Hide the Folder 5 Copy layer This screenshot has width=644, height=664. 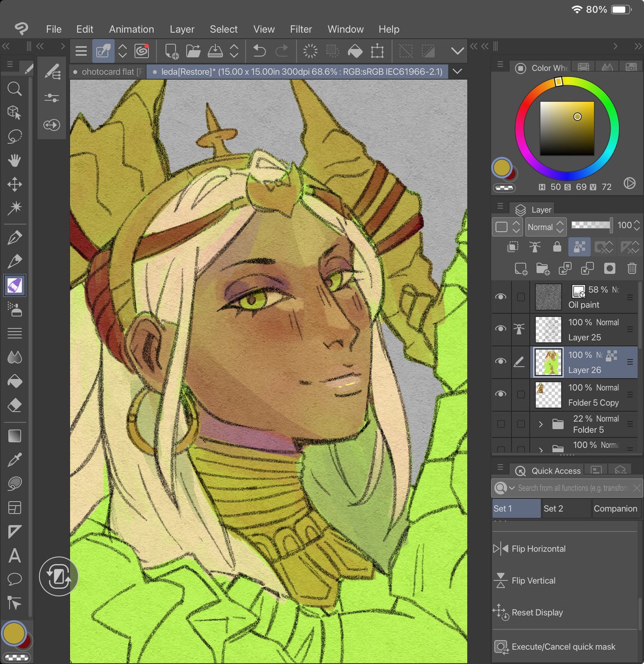pos(501,394)
